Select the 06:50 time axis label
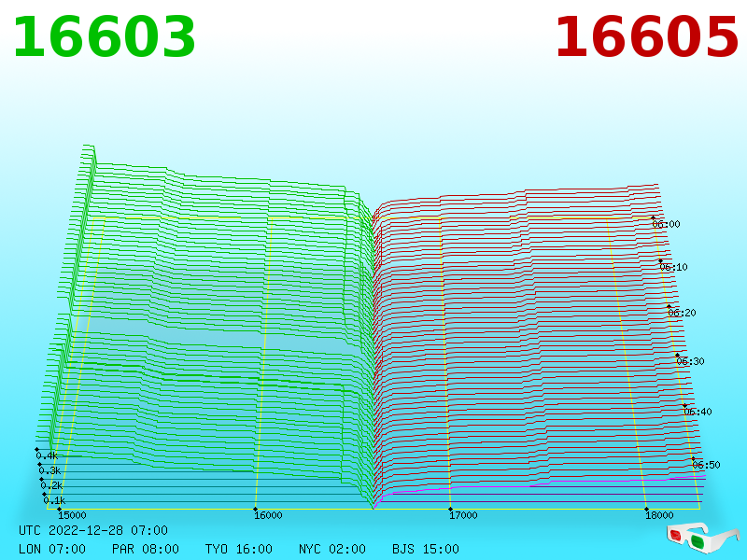Screen dimensions: 747x560 click(706, 465)
